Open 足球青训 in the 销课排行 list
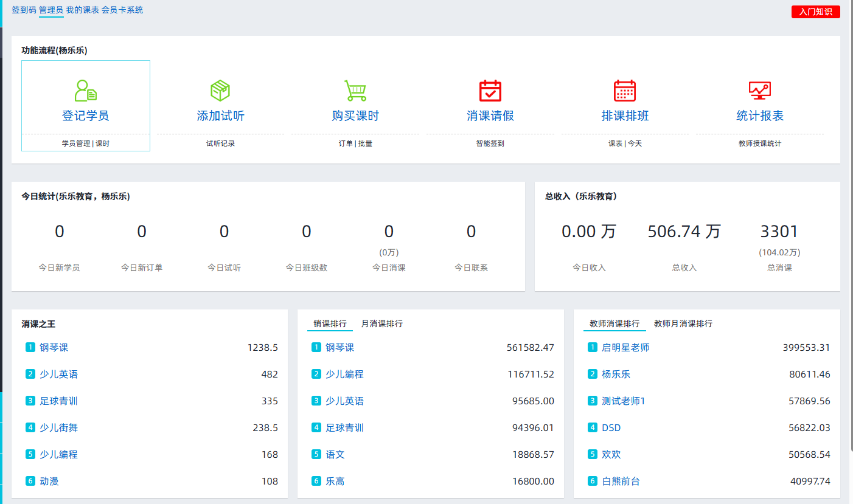 point(345,427)
